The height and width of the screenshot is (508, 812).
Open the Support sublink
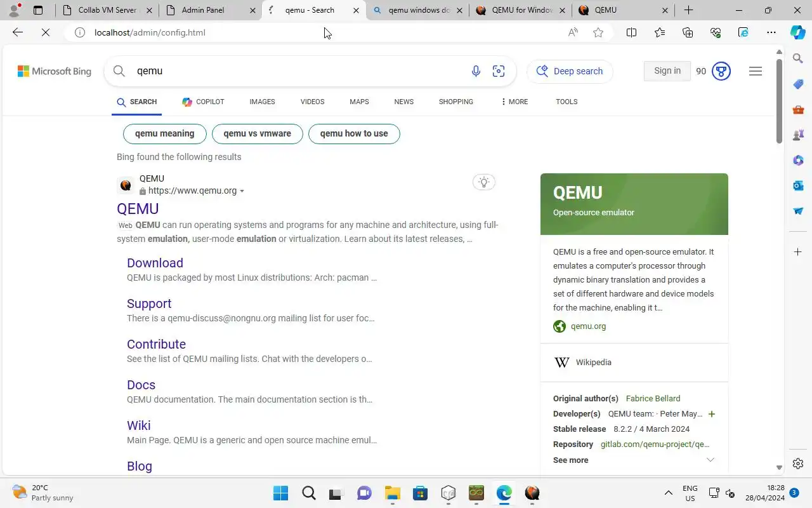149,304
